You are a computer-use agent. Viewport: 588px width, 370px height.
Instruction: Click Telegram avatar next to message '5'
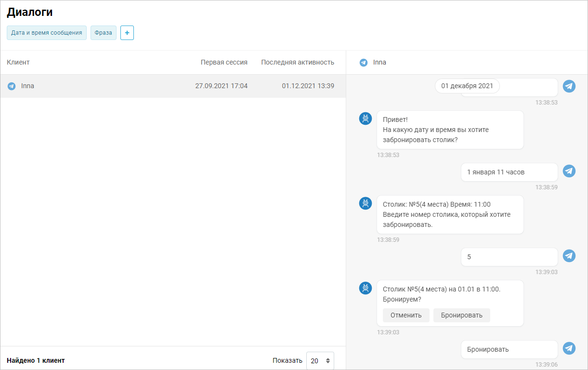[x=569, y=256]
